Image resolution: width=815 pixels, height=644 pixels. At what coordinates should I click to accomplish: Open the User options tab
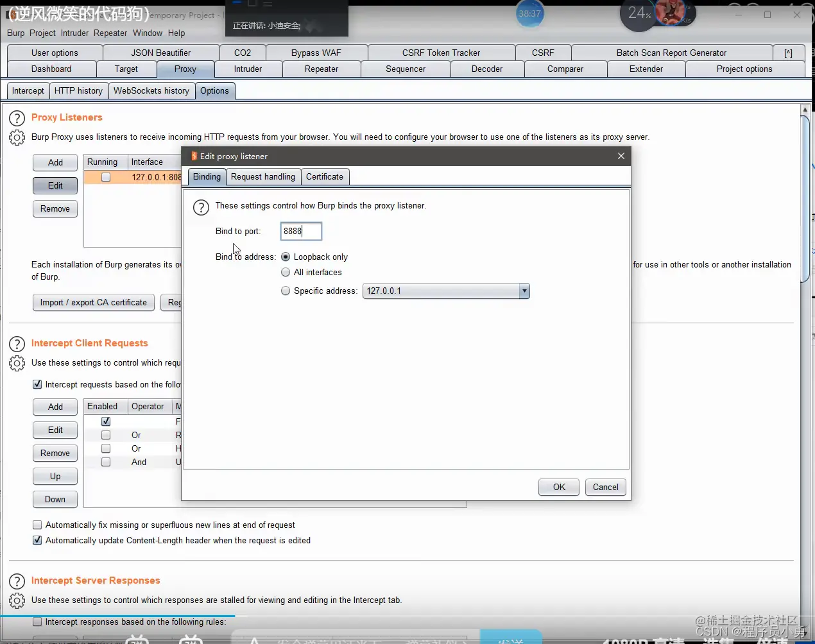tap(55, 53)
